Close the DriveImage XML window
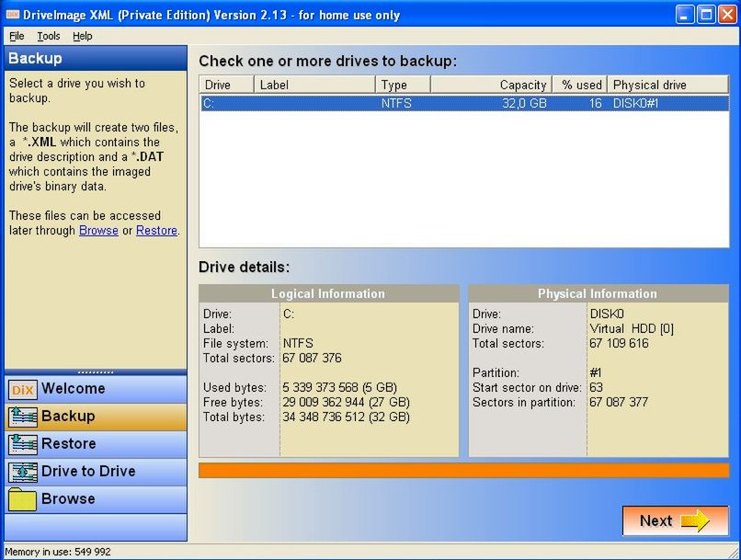This screenshot has width=741, height=560. coord(727,15)
